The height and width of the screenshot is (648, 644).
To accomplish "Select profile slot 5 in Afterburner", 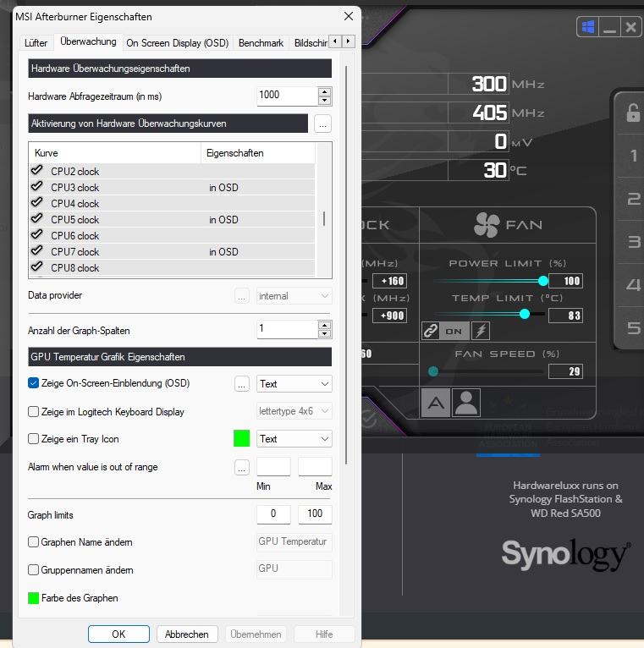I will (x=632, y=327).
